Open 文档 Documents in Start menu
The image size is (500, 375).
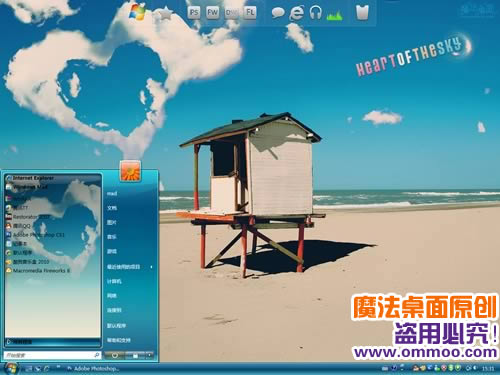point(112,208)
